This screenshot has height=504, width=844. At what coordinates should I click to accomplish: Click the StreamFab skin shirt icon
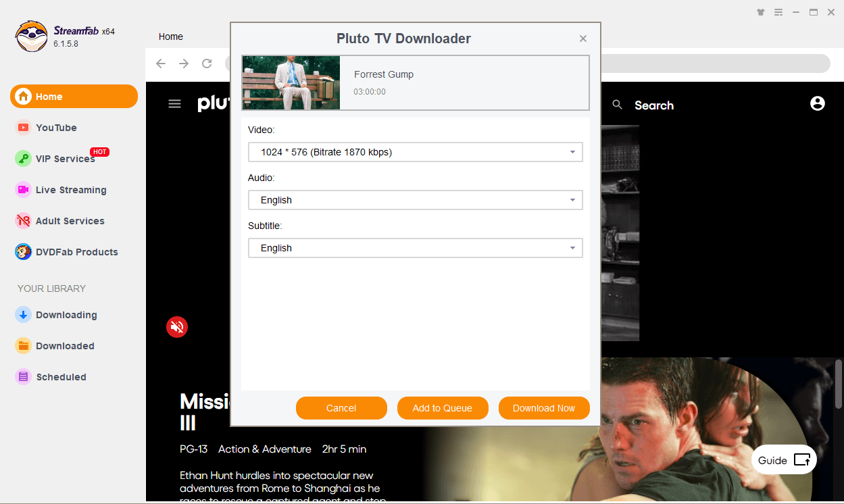[761, 12]
